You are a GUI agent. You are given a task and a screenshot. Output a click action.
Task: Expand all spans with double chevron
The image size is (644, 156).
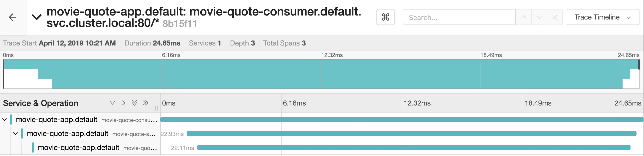coord(134,103)
